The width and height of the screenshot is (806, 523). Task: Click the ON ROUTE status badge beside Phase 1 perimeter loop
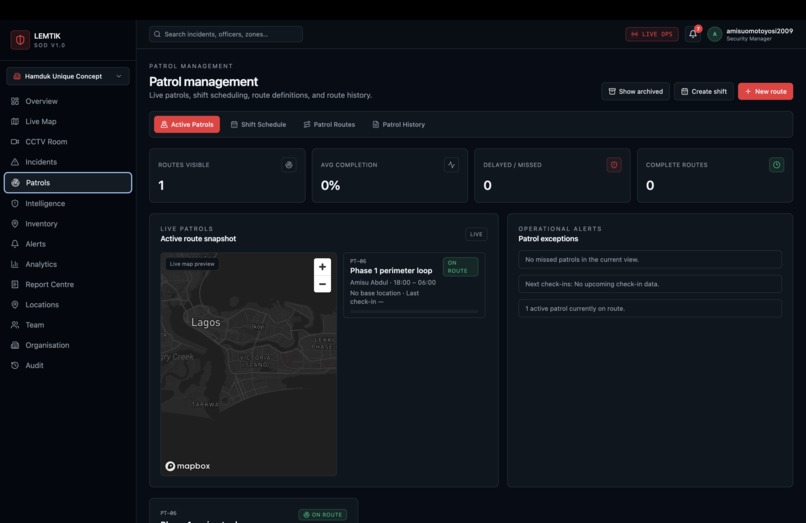pos(460,267)
